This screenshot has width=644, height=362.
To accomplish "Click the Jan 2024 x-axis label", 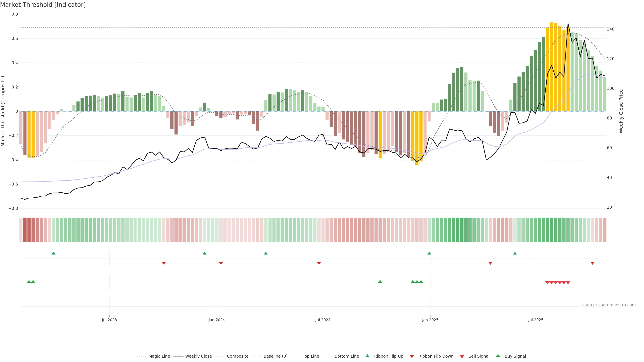I will click(217, 320).
